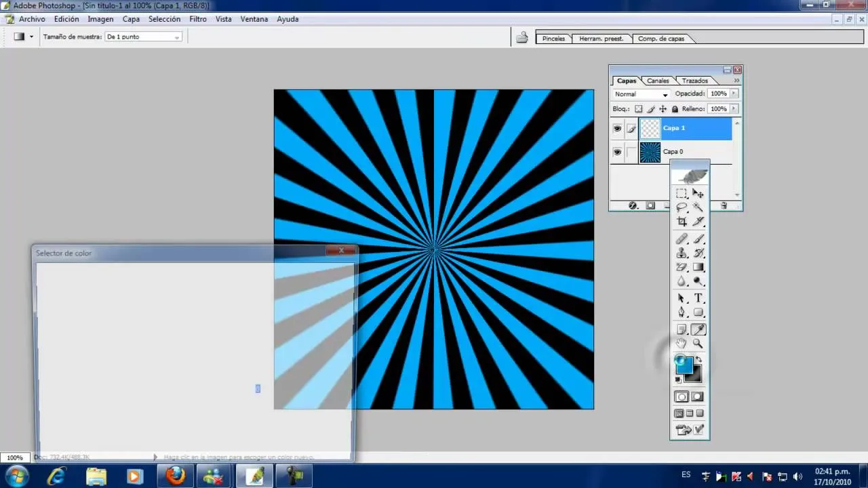Expand the layers palette options chevron
The height and width of the screenshot is (488, 868).
tap(736, 81)
